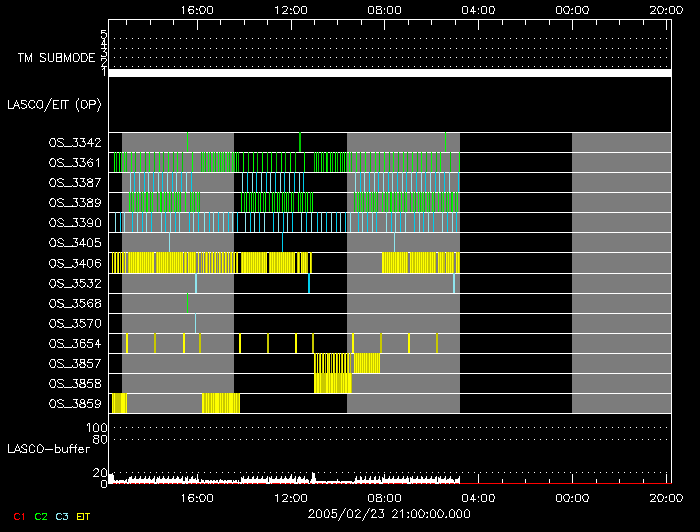
Task: Select the OS_3387 row label
Action: coord(75,183)
